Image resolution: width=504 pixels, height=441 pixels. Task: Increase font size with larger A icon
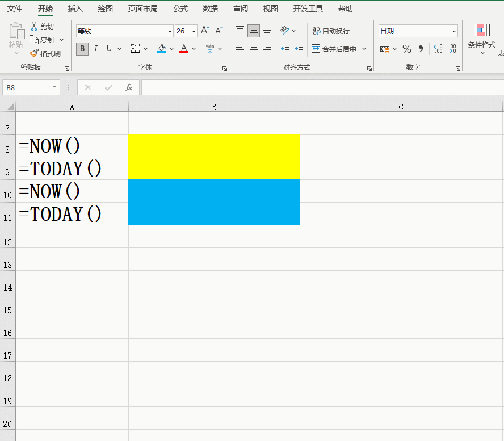[205, 31]
